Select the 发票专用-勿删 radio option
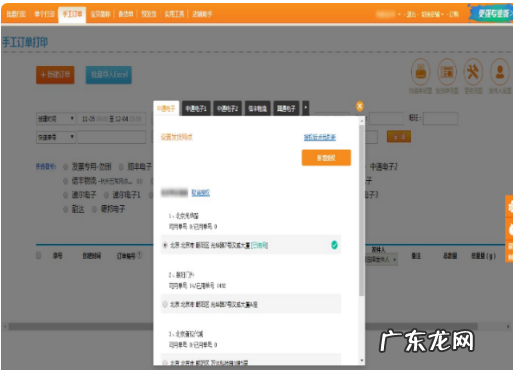 coord(66,167)
